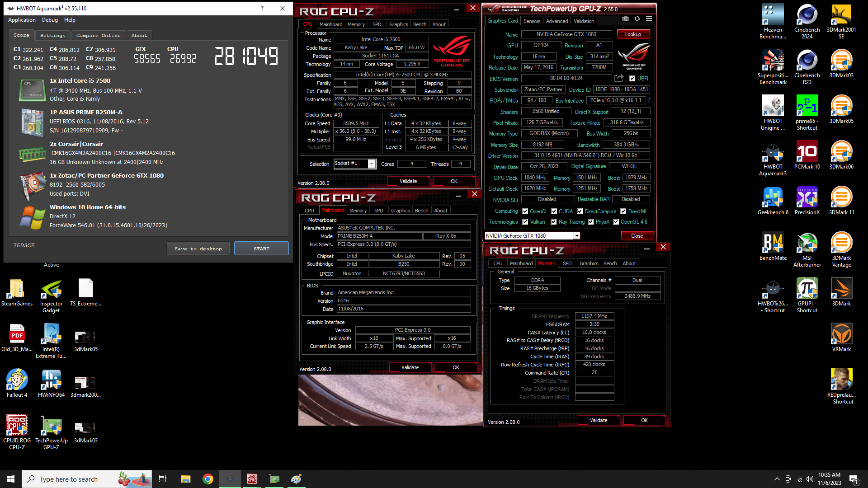The image size is (868, 488).
Task: Launch the HWBOT Unigine desktop shortcut
Action: [x=773, y=113]
